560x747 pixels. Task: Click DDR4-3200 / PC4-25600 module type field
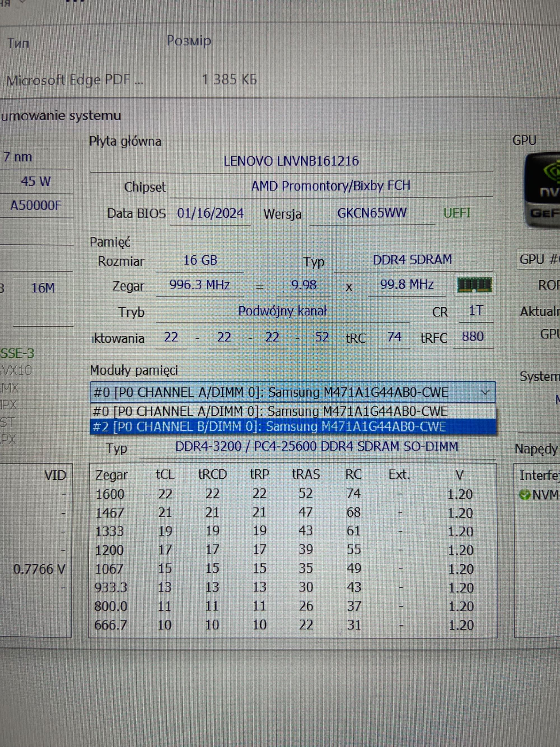coord(317,447)
